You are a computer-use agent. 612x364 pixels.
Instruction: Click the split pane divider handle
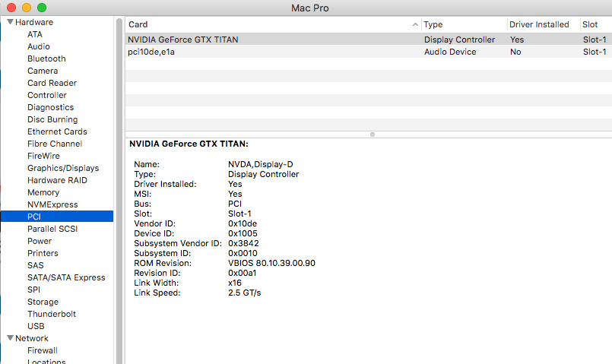tap(373, 135)
